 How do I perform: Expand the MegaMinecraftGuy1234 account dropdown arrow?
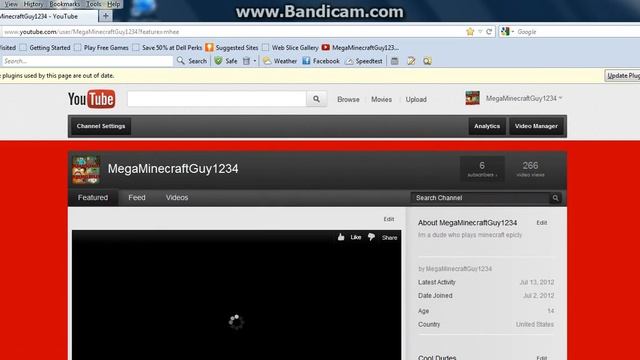[x=560, y=98]
